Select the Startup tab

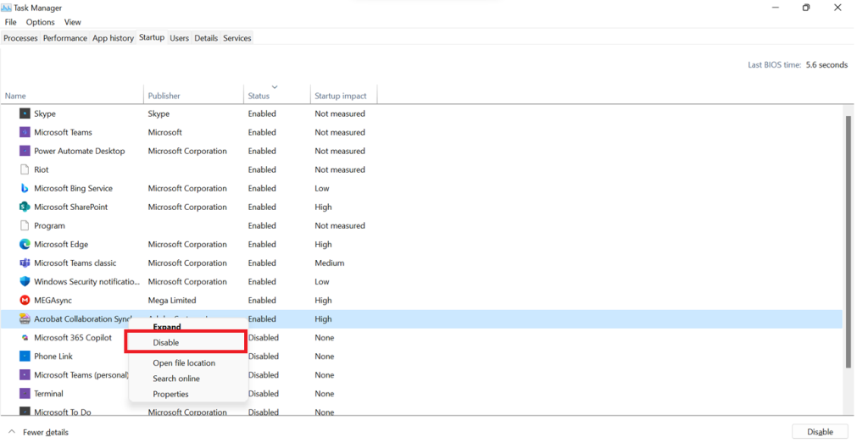152,37
